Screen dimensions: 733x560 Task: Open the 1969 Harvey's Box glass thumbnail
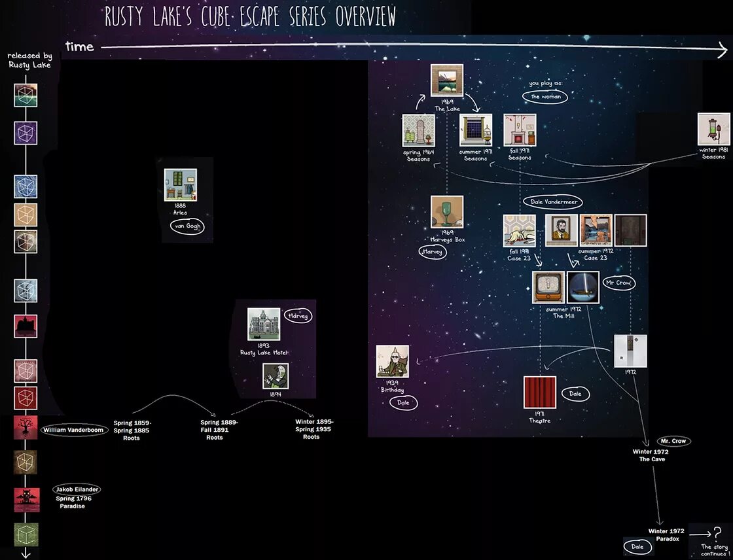click(447, 212)
